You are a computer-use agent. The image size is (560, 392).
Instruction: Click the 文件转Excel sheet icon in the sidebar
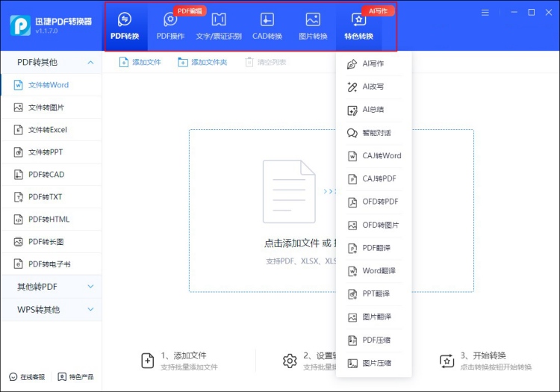18,130
